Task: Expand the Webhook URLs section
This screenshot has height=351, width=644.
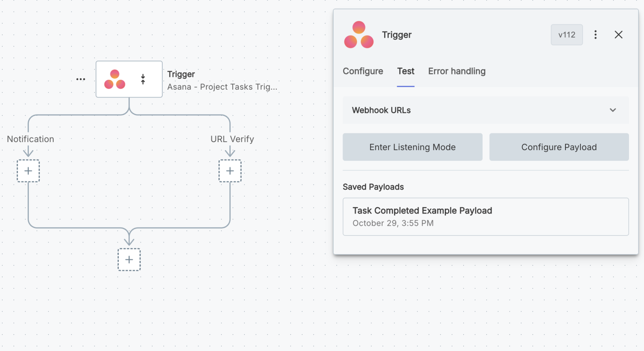Action: click(x=613, y=110)
